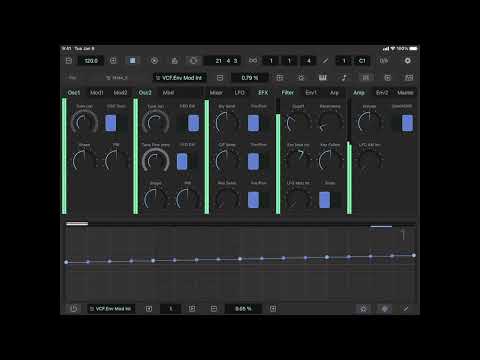Click the icon right of the footer value 1

(192, 309)
